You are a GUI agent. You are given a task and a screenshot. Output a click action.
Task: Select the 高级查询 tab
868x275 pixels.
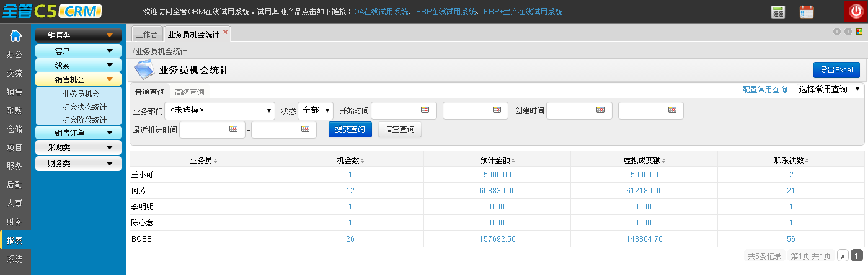pyautogui.click(x=190, y=92)
